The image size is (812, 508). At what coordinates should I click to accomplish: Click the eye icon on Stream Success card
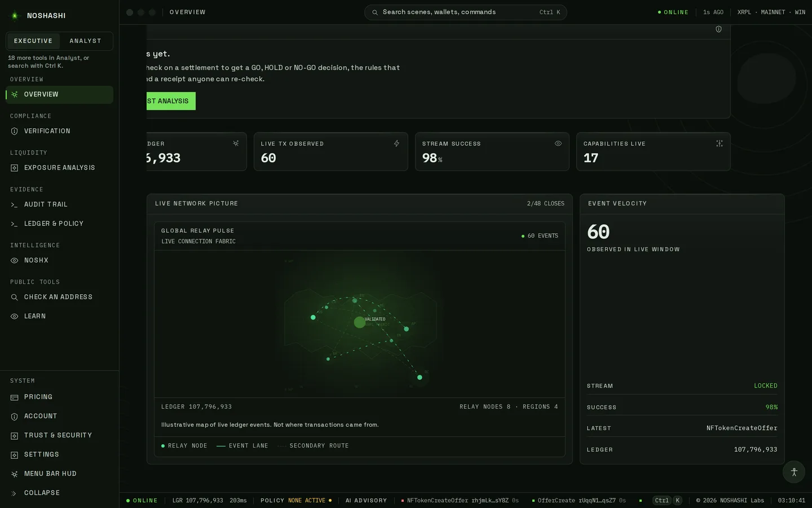coord(558,143)
